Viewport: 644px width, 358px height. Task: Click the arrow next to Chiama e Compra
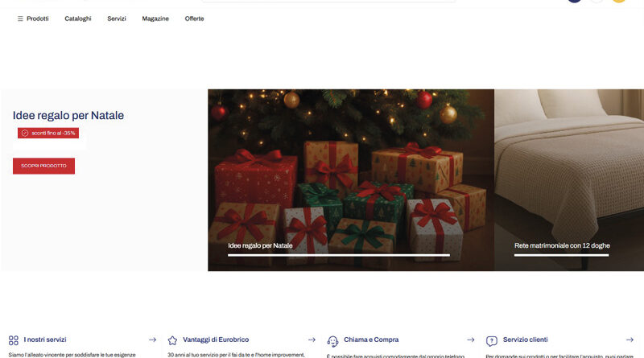(x=471, y=340)
